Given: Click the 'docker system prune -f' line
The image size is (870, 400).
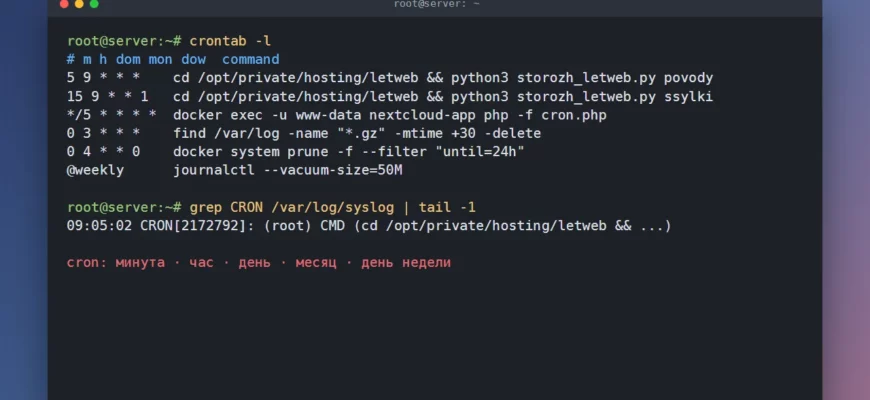Looking at the screenshot, I should coord(295,152).
